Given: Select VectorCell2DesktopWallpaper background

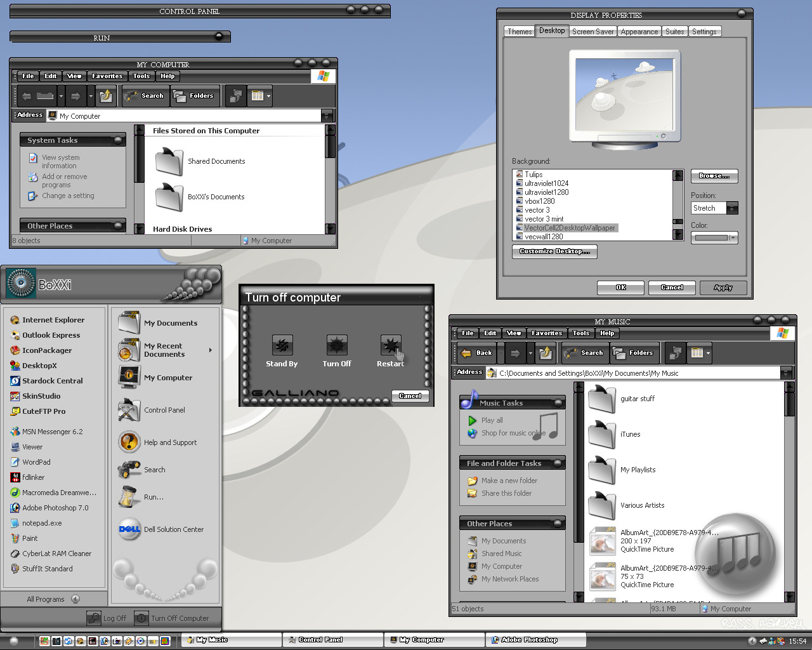Looking at the screenshot, I should pos(570,228).
